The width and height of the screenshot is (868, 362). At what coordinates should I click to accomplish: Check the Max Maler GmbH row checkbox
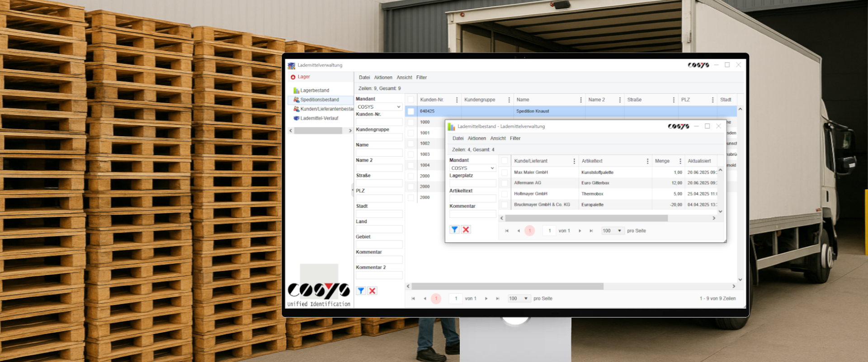[x=505, y=172]
